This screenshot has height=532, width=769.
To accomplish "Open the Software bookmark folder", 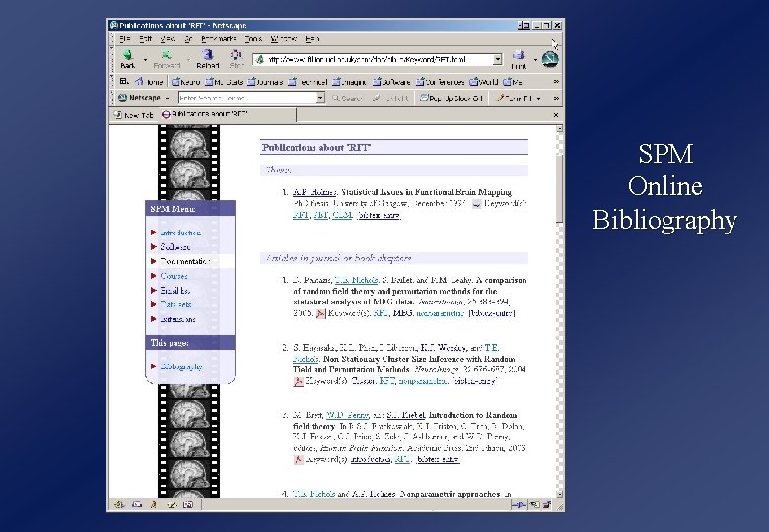I will (391, 82).
